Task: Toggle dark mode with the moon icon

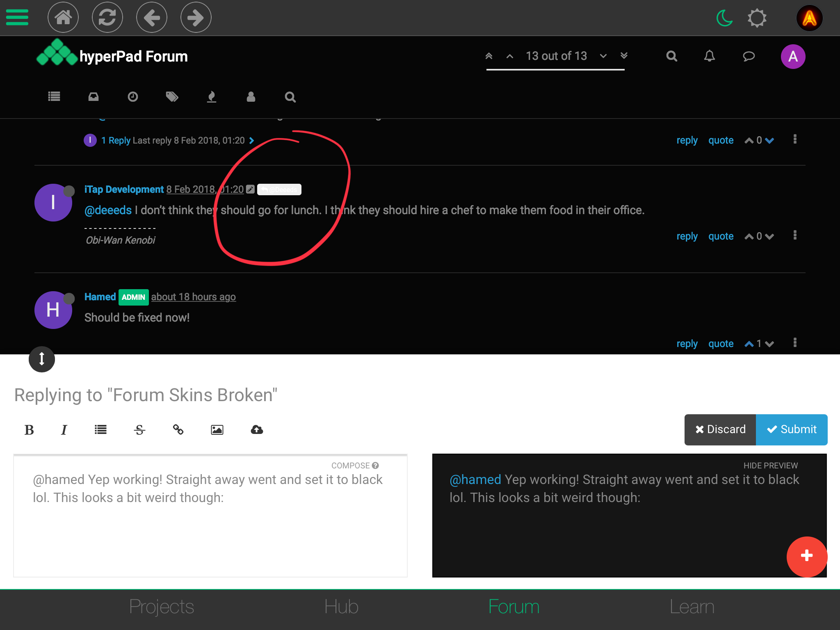Action: (724, 17)
